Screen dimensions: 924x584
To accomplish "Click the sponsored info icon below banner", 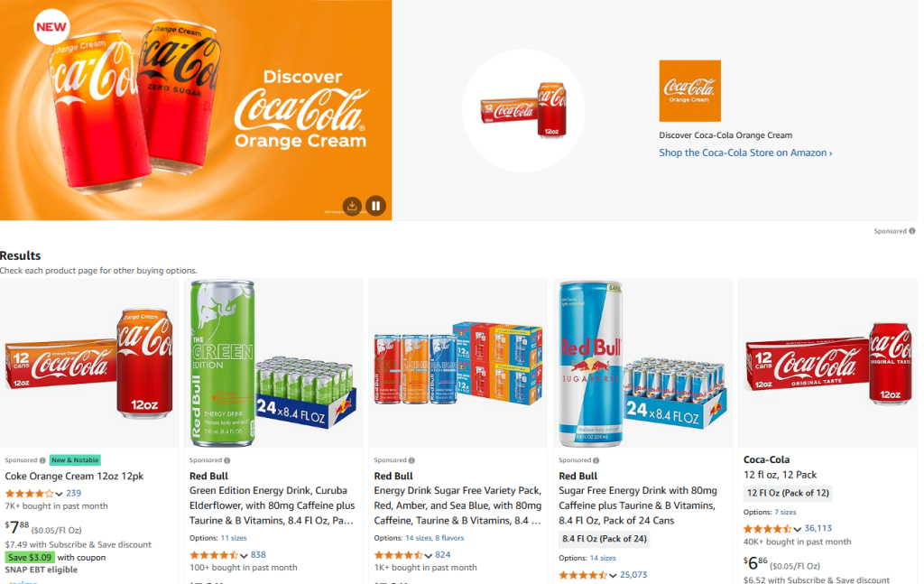I will coord(911,231).
